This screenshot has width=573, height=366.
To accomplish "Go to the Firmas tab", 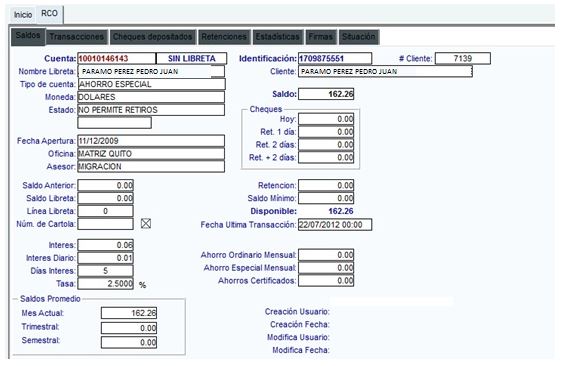I will point(320,37).
